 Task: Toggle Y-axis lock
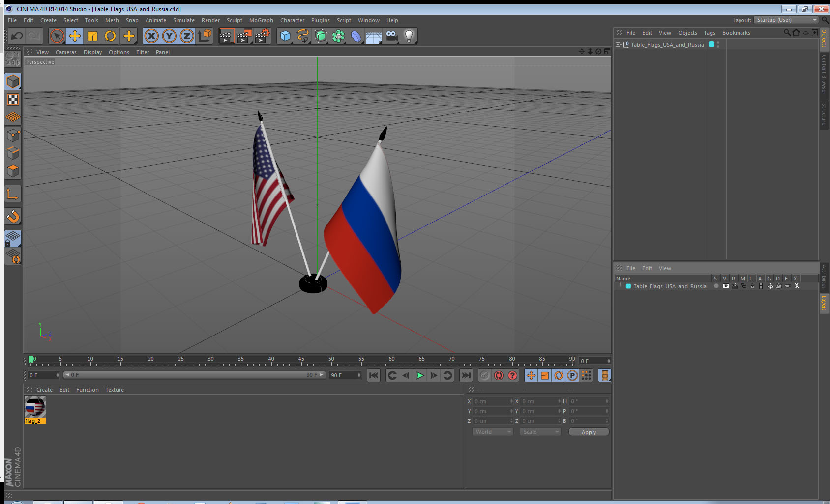169,36
